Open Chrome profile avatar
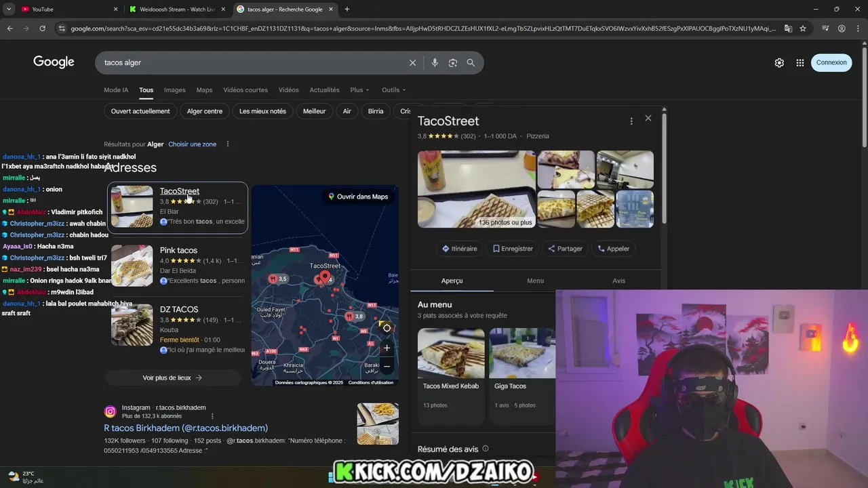 842,28
